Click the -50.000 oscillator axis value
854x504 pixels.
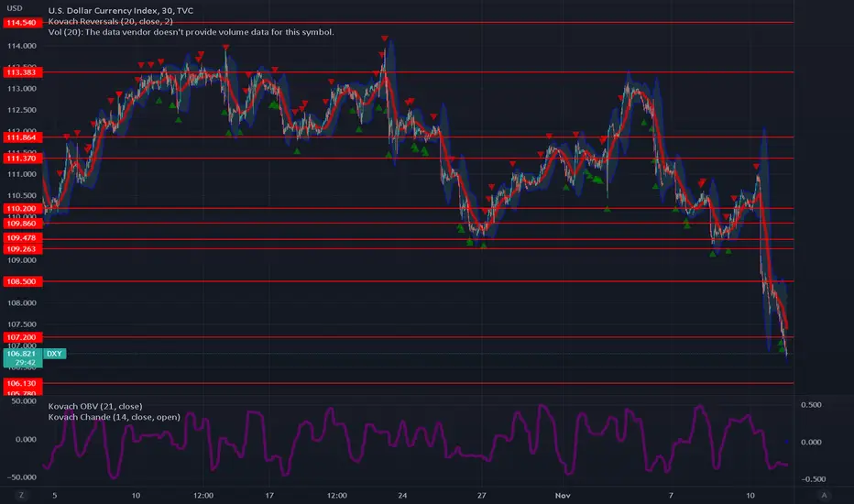click(x=22, y=477)
